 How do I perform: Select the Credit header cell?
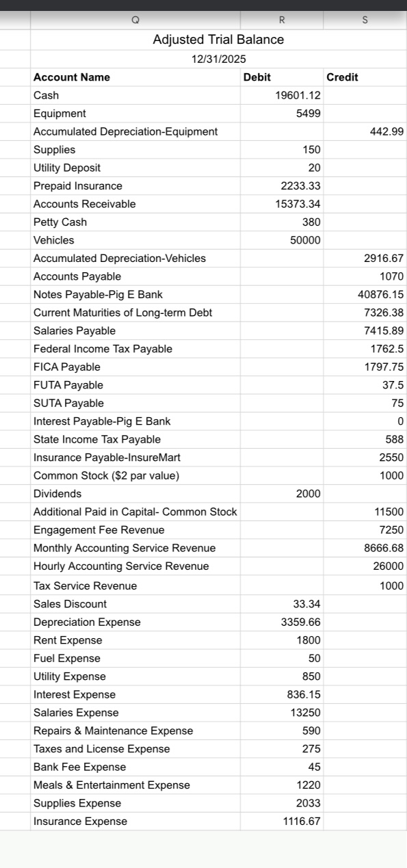pos(365,77)
